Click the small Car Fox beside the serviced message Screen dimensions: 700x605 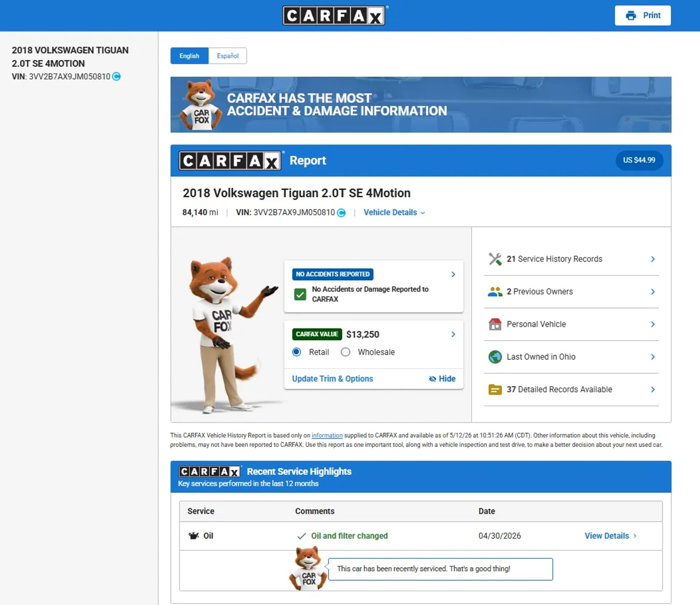point(308,568)
